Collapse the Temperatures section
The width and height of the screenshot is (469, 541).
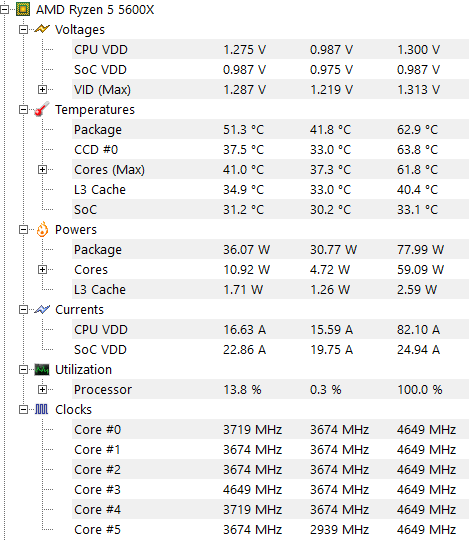23,110
